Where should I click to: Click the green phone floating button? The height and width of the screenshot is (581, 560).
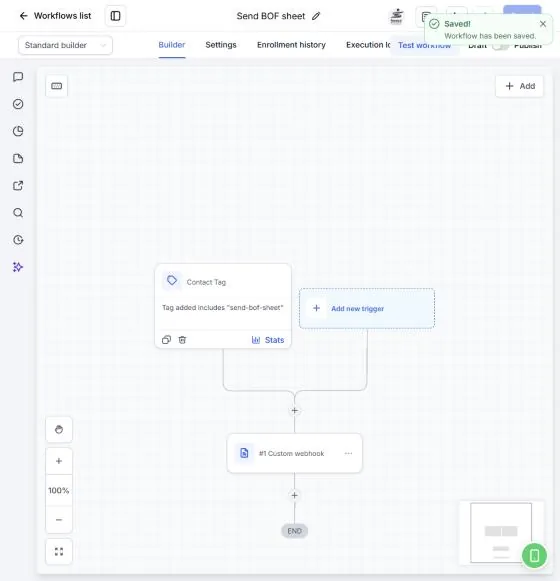(x=534, y=555)
